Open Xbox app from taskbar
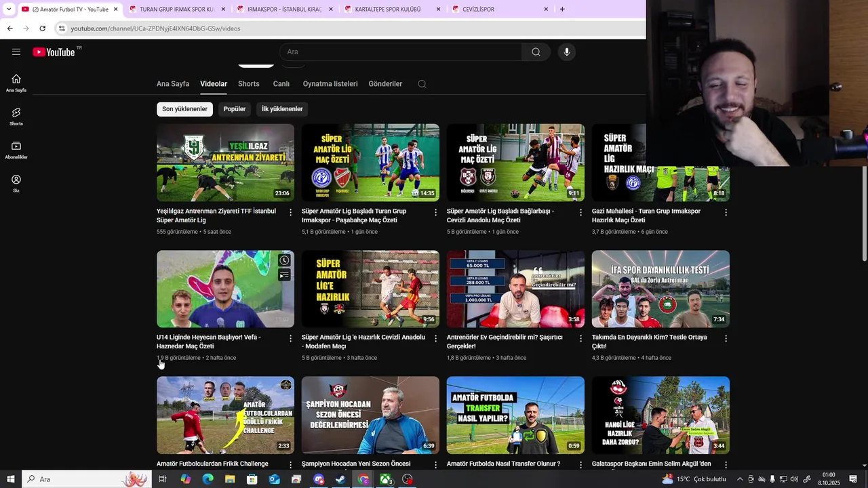 click(x=385, y=479)
